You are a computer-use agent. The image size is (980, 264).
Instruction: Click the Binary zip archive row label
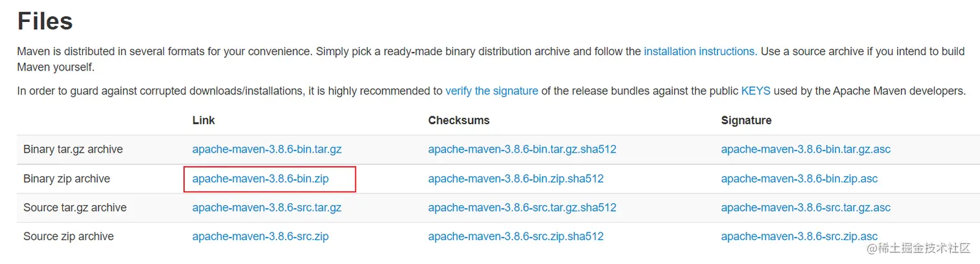(x=67, y=179)
